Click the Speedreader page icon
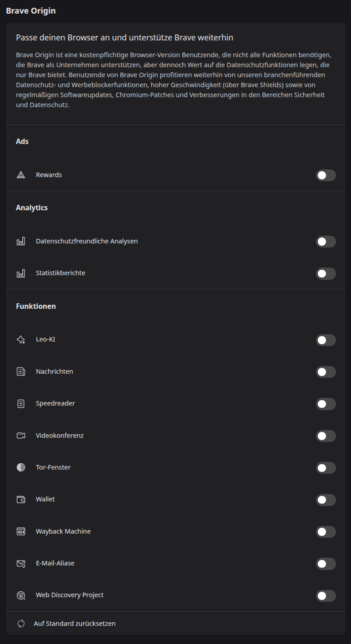The width and height of the screenshot is (351, 644). [x=21, y=403]
